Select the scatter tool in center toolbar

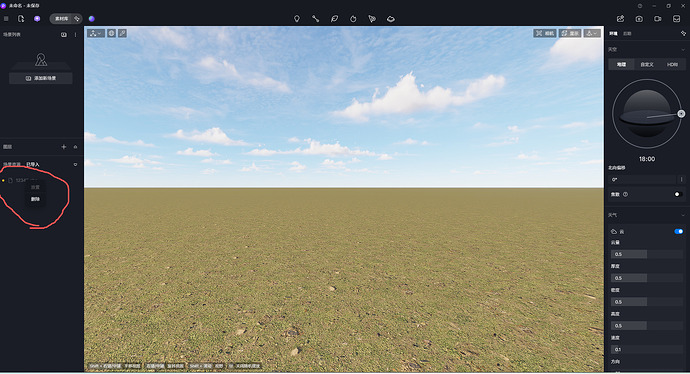372,19
